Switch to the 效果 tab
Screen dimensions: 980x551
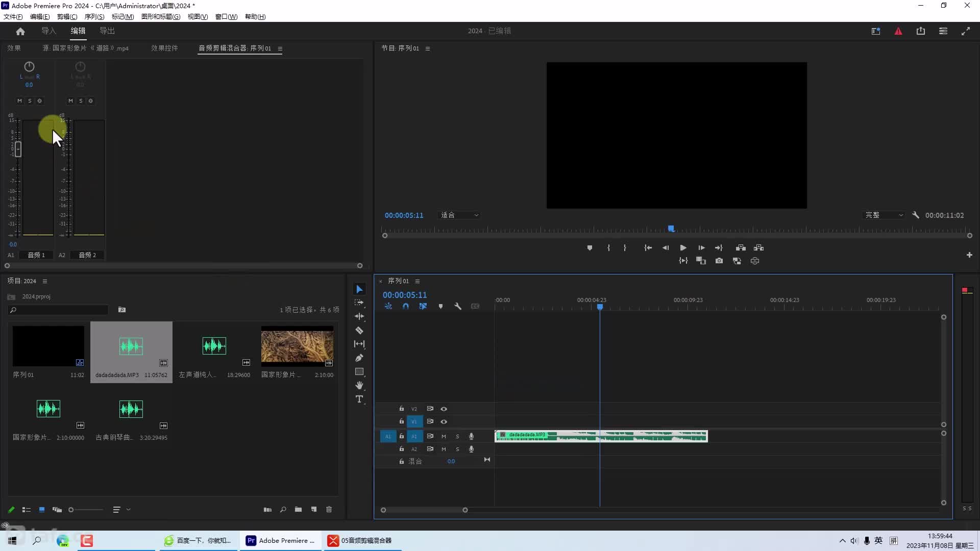pos(14,48)
